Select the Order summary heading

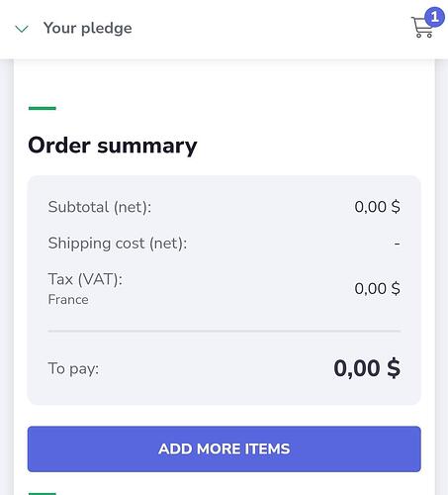coord(113,146)
